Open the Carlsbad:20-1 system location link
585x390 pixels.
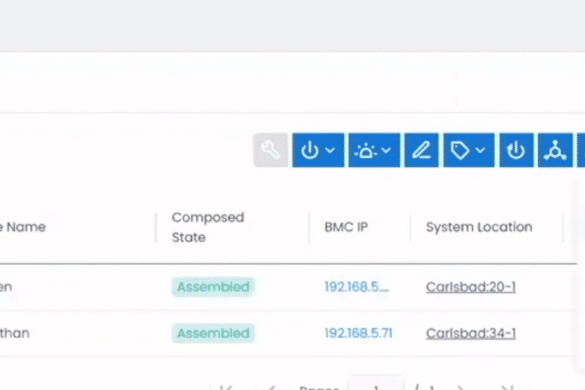point(471,287)
